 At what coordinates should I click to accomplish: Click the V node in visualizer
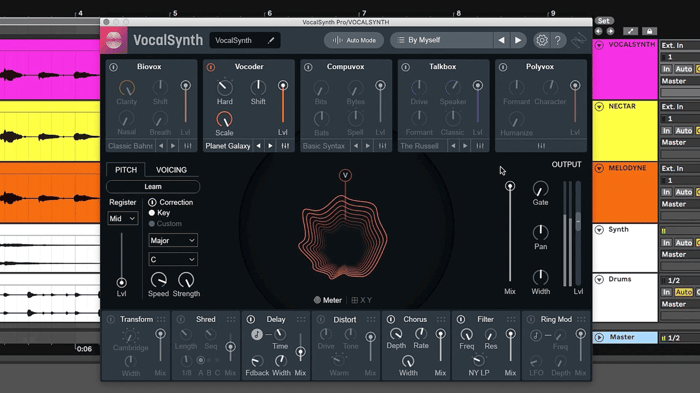pyautogui.click(x=345, y=176)
